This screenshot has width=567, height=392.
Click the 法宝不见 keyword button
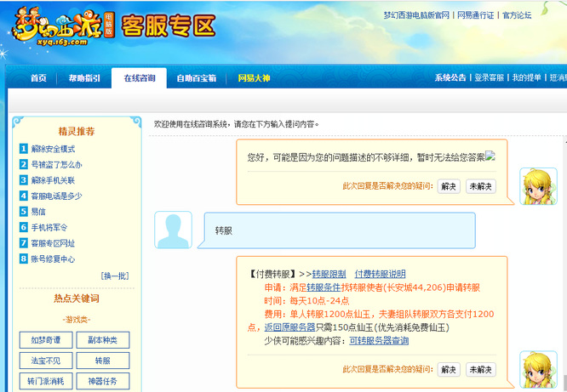pos(46,361)
